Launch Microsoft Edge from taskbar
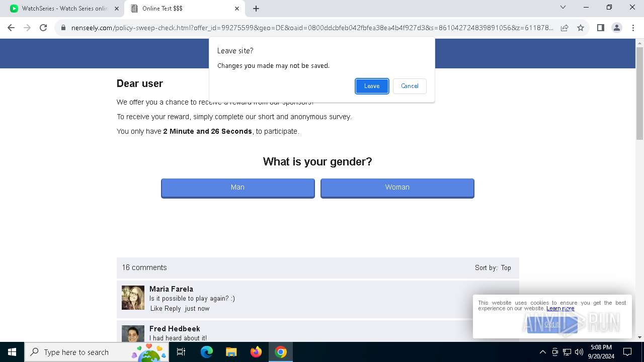This screenshot has height=362, width=644. point(207,352)
